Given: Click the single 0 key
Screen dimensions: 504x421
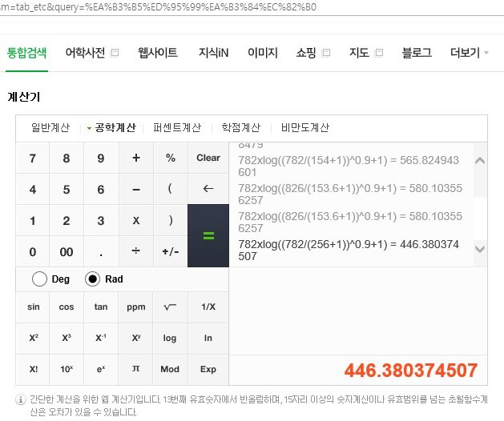Looking at the screenshot, I should (33, 251).
